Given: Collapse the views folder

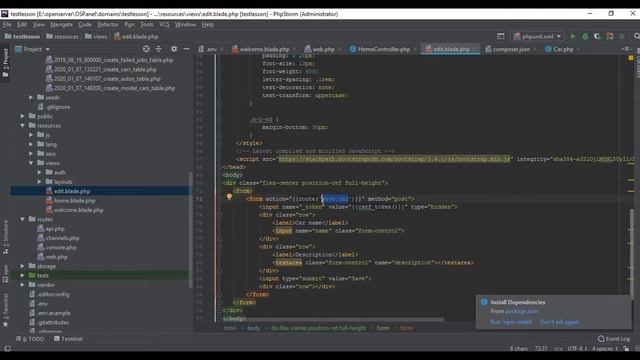Looking at the screenshot, I should click(x=31, y=163).
